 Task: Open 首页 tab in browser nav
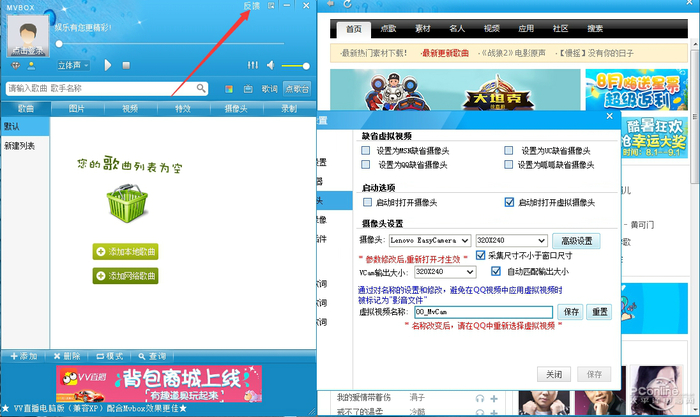coord(354,29)
